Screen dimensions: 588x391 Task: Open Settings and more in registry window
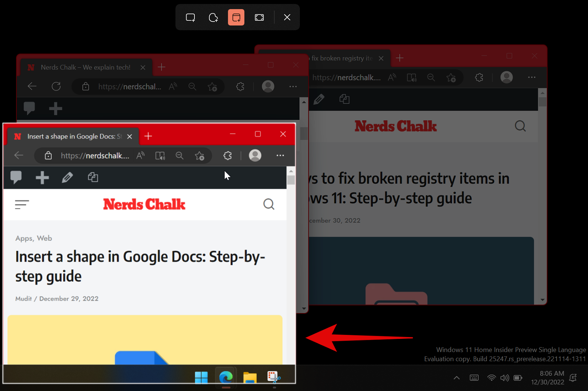click(532, 78)
